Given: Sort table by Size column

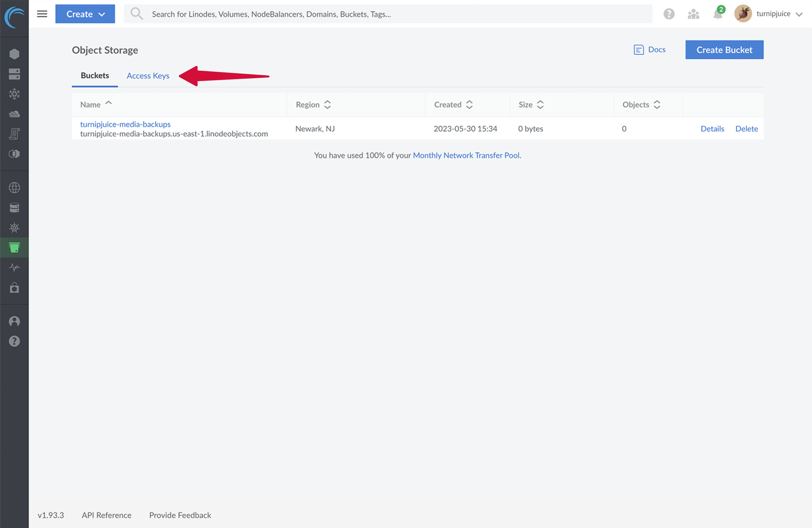Looking at the screenshot, I should (x=531, y=105).
